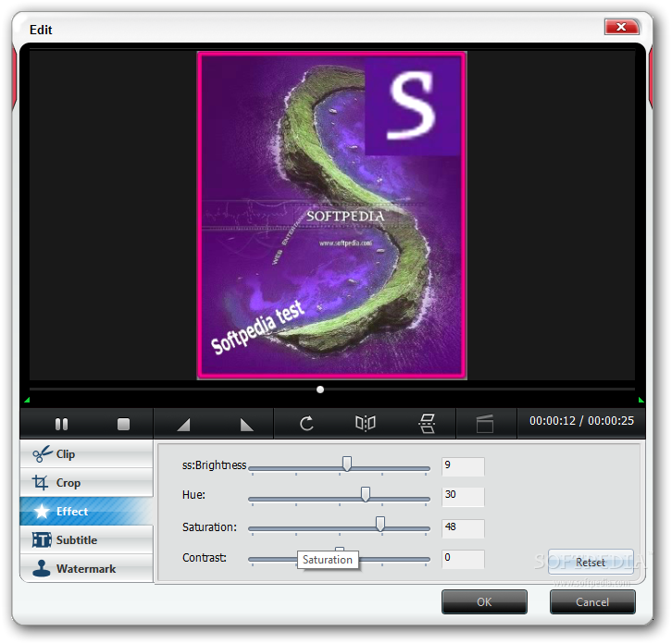Click the stamp icon beside Watermark
Image resolution: width=672 pixels, height=644 pixels.
tap(42, 568)
